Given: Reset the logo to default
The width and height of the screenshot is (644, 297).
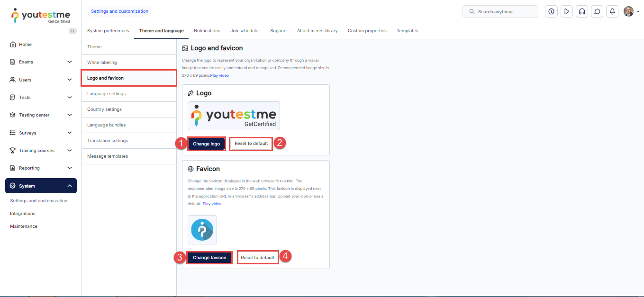Looking at the screenshot, I should coord(251,144).
